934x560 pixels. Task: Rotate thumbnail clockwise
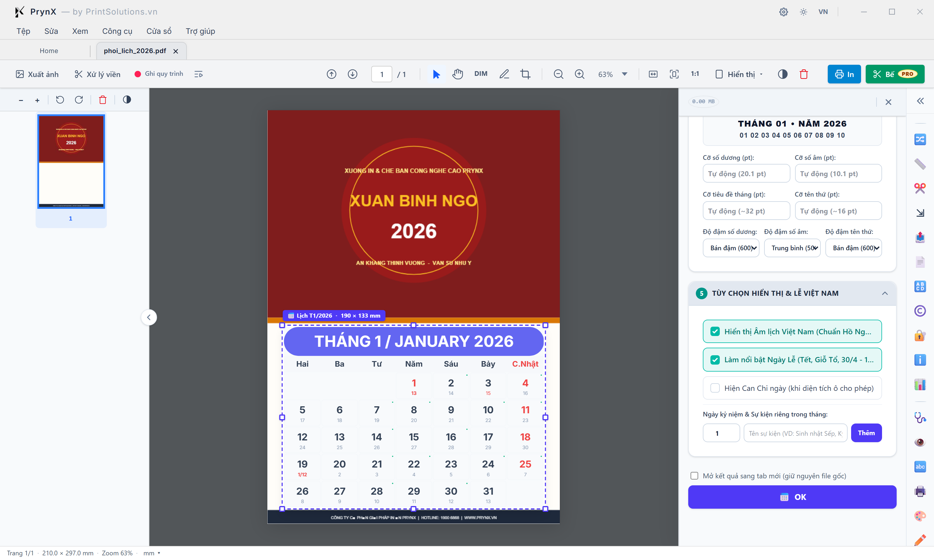79,100
